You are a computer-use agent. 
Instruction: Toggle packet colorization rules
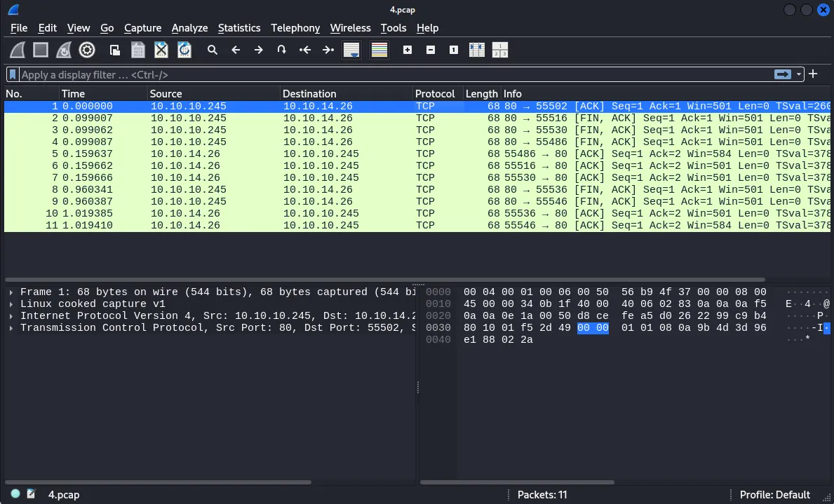click(379, 50)
